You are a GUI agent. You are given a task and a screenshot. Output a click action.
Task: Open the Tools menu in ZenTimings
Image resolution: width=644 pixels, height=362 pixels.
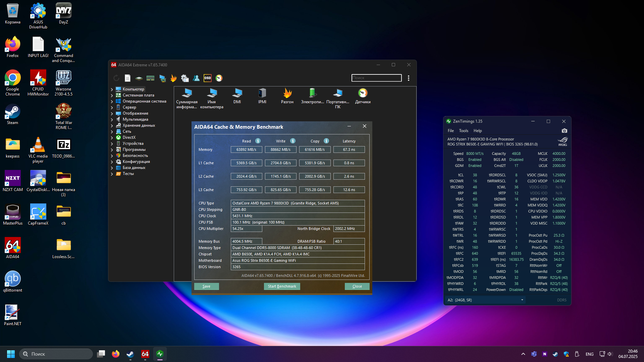(x=463, y=131)
